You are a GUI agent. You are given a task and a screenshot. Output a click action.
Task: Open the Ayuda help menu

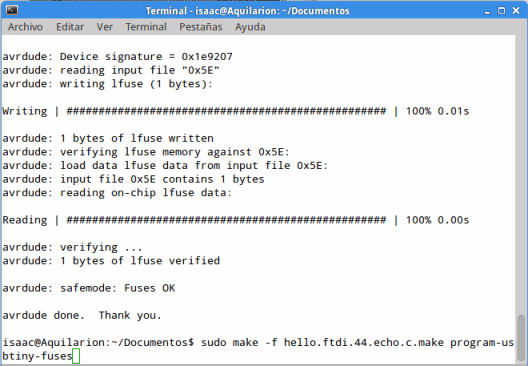250,27
